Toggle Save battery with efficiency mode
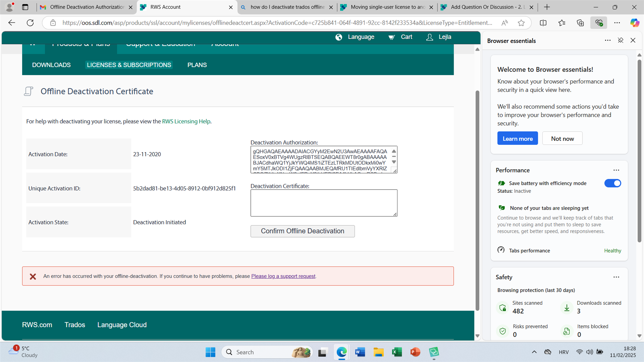Image resolution: width=644 pixels, height=362 pixels. click(x=613, y=183)
